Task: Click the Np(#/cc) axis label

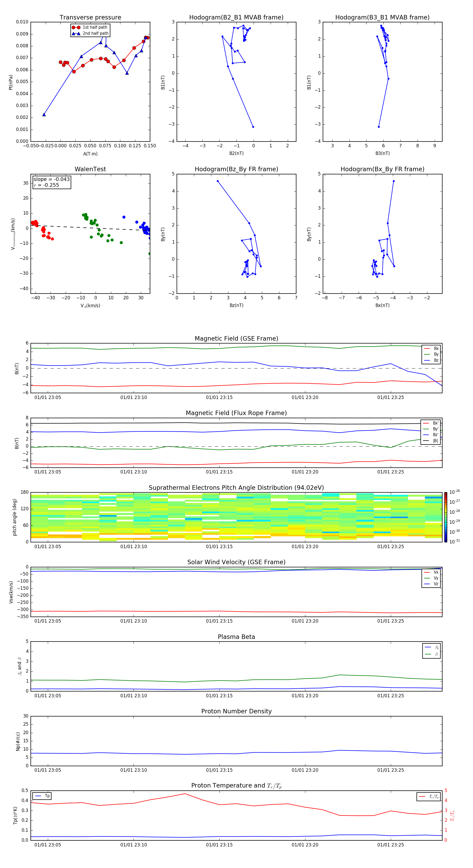Action: [18, 741]
